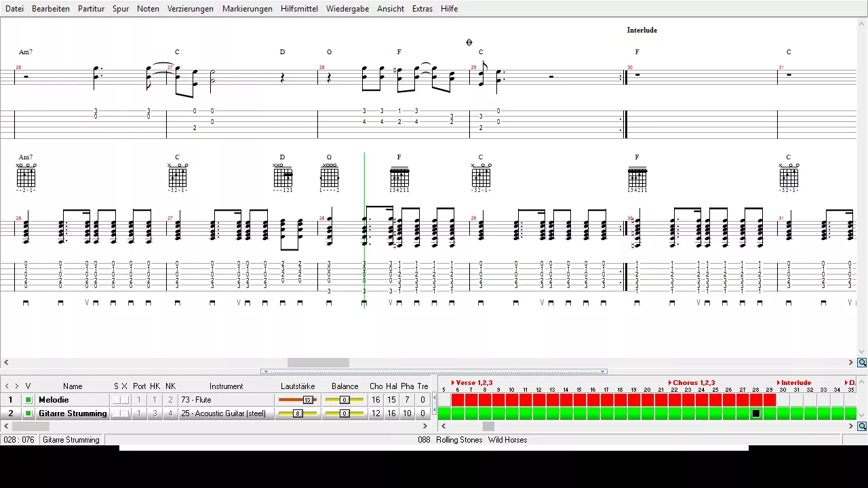Toggle Gitarre Strumming cell for measure 33

(x=824, y=413)
